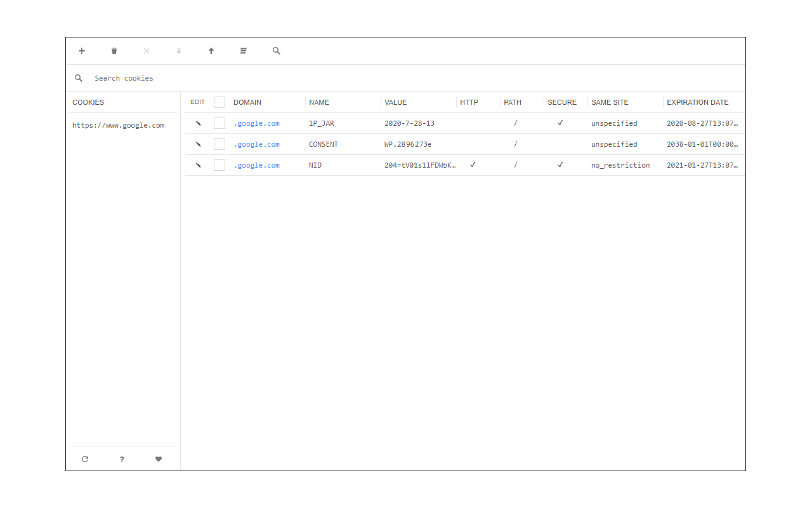Edit the 1P_JAR cookie with pencil icon
This screenshot has height=508, width=812.
(x=198, y=123)
